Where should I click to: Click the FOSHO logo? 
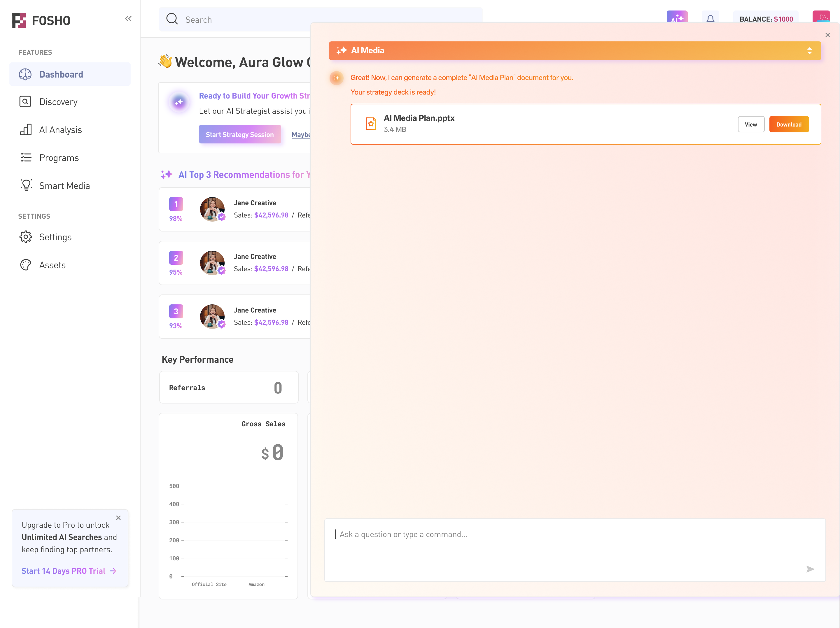[x=41, y=20]
